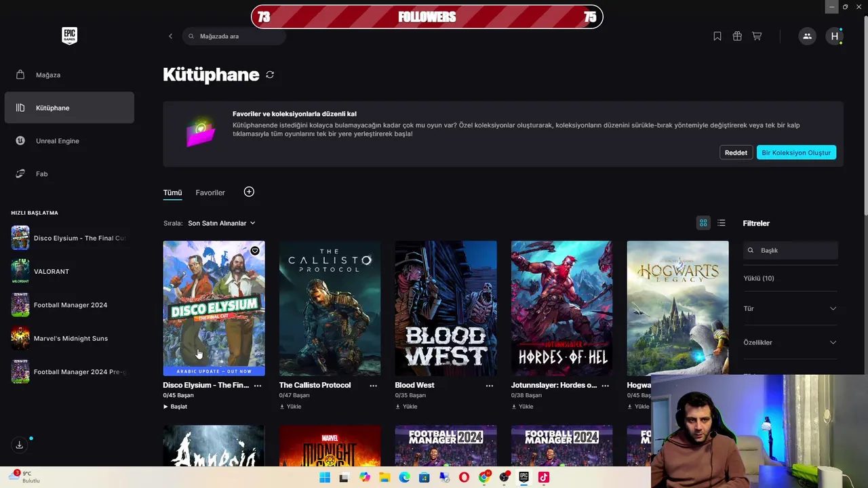The height and width of the screenshot is (488, 868).
Task: Click Bir Koleksiyon Oluştur button
Action: point(796,152)
